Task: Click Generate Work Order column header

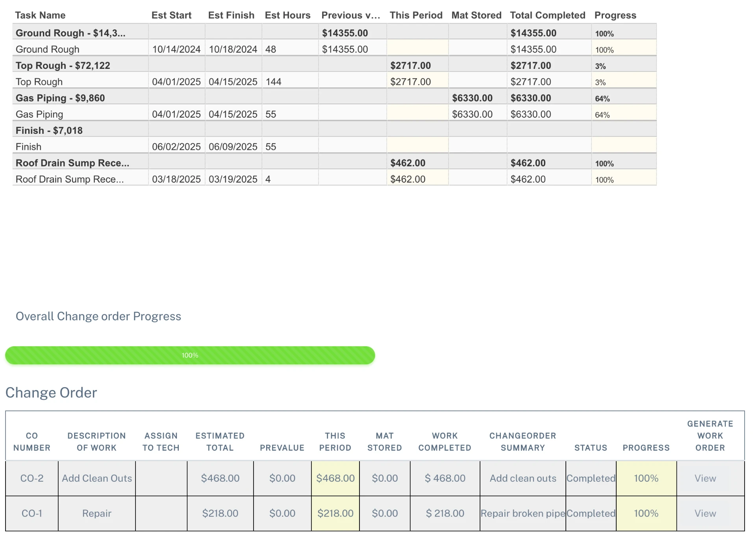Action: [x=710, y=436]
